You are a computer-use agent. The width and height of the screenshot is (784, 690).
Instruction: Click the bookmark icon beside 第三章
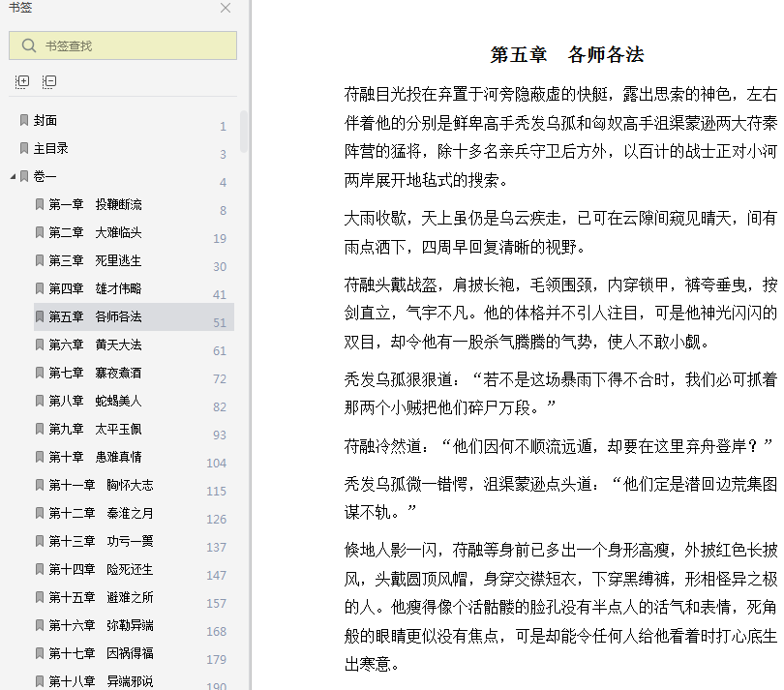pos(40,260)
